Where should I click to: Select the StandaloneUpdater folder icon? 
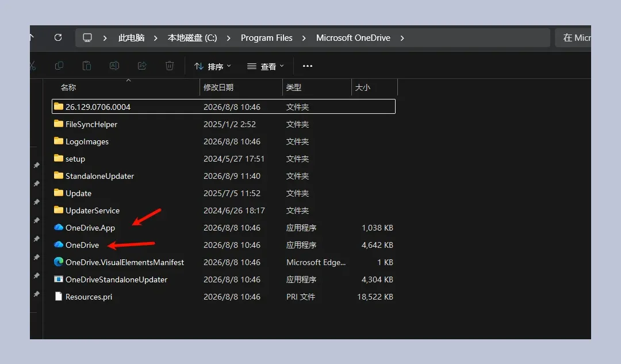tap(59, 175)
